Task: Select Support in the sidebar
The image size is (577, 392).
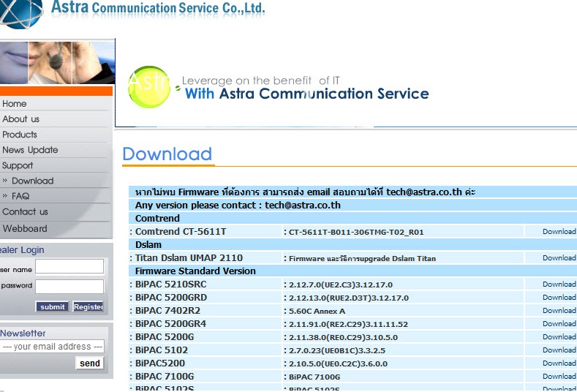Action: tap(18, 165)
